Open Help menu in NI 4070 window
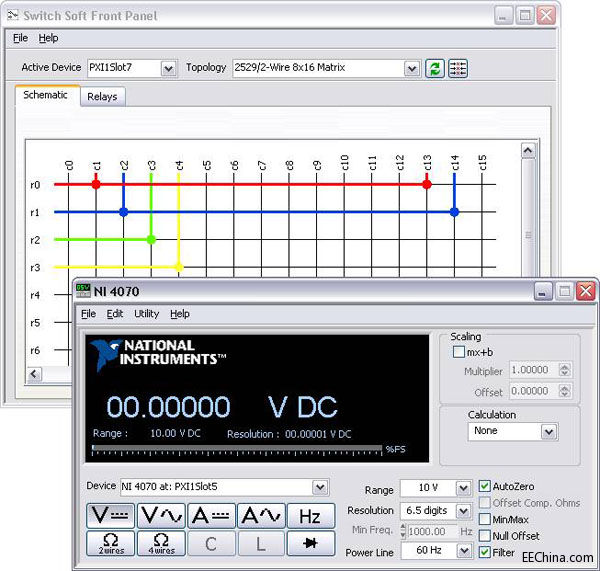The width and height of the screenshot is (600, 571). [x=180, y=314]
